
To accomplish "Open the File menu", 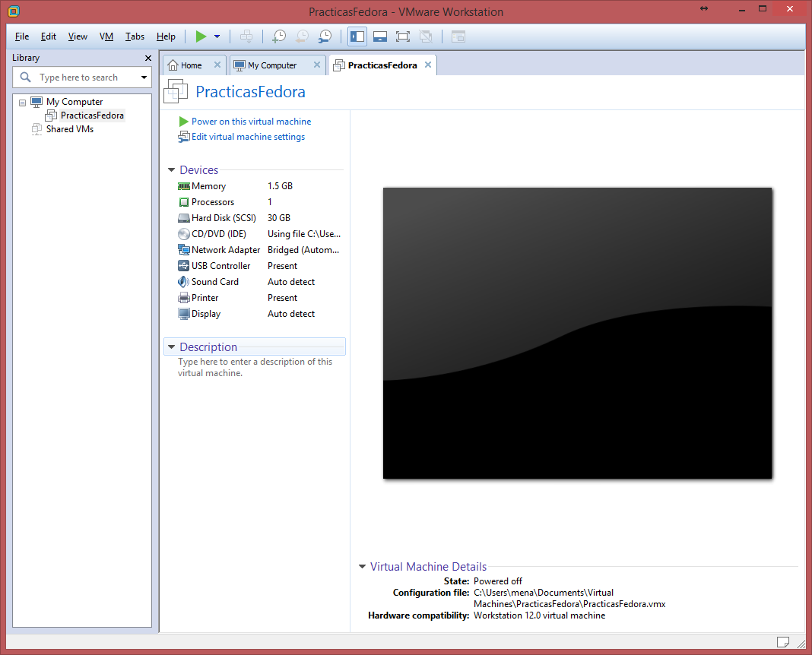I will click(x=22, y=36).
